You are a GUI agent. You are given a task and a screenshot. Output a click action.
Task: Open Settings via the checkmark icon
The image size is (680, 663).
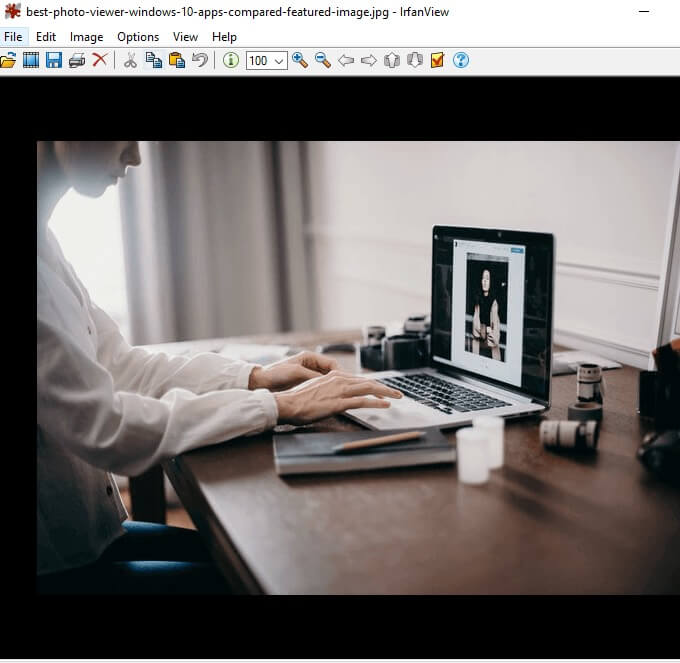pyautogui.click(x=437, y=60)
